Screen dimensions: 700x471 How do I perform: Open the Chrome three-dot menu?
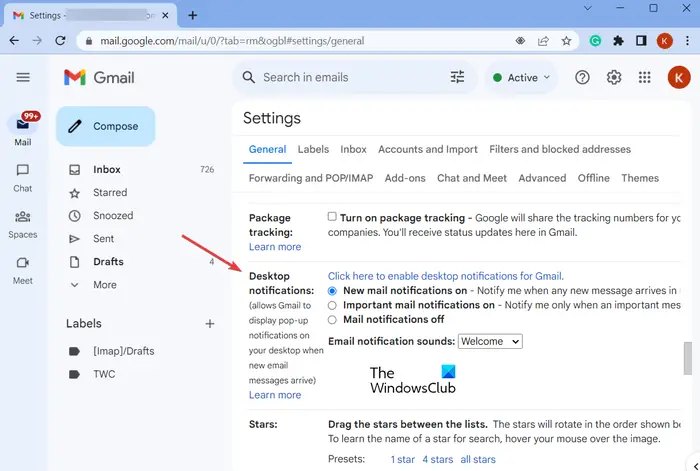pos(688,41)
